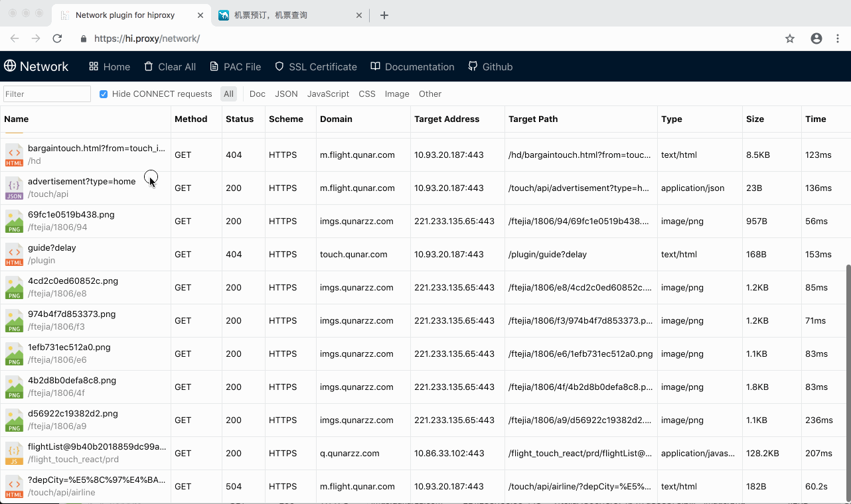Select the All filter type
This screenshot has width=851, height=504.
coord(228,94)
